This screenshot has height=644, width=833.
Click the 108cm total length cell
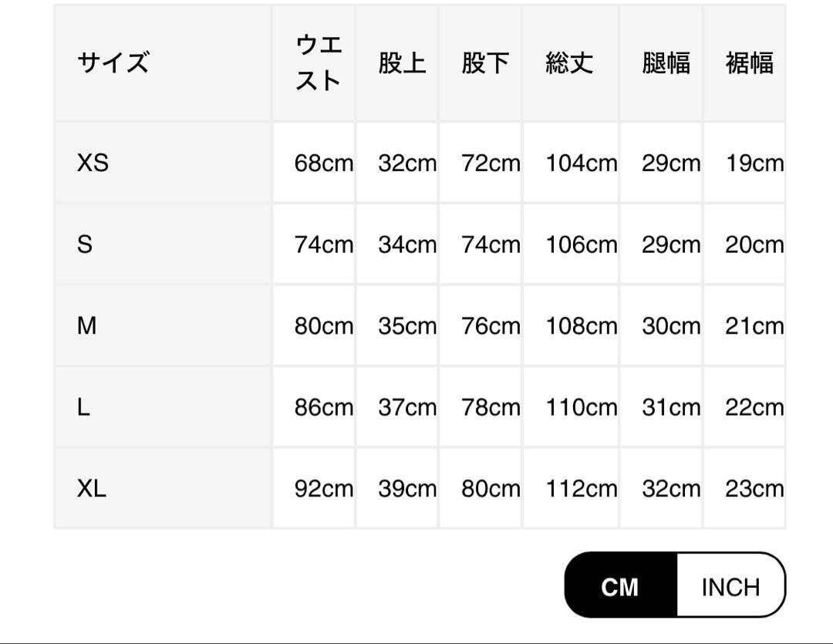(571, 325)
